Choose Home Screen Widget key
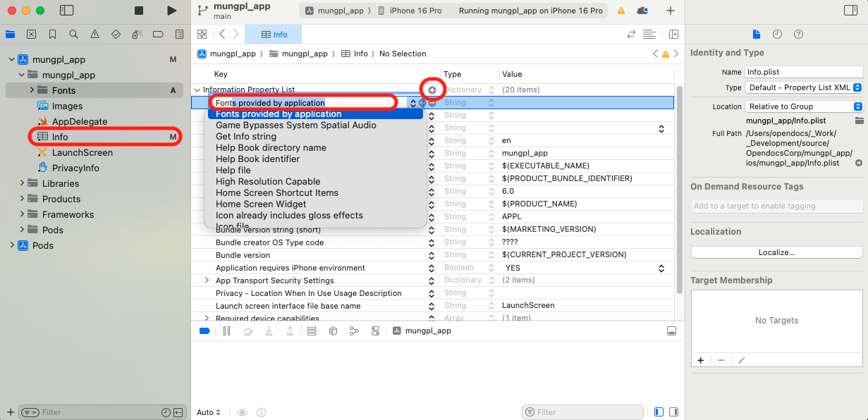Screen dimensions: 868x420 click(261, 204)
